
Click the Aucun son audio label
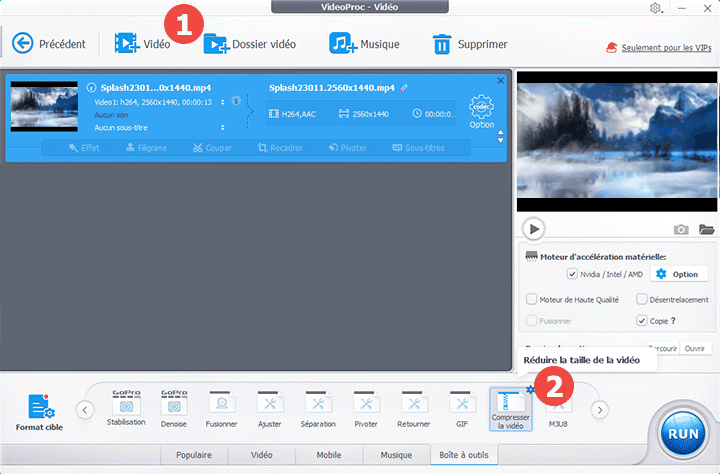click(111, 115)
